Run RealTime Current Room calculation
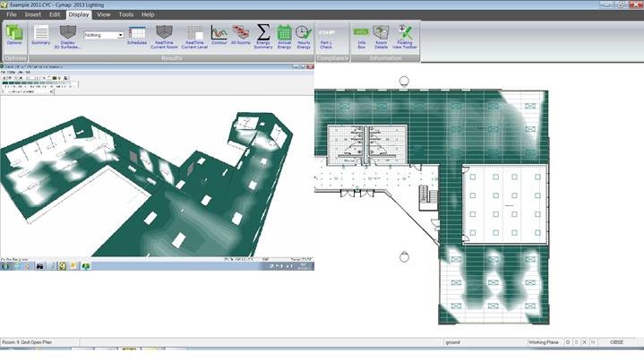 (x=164, y=37)
